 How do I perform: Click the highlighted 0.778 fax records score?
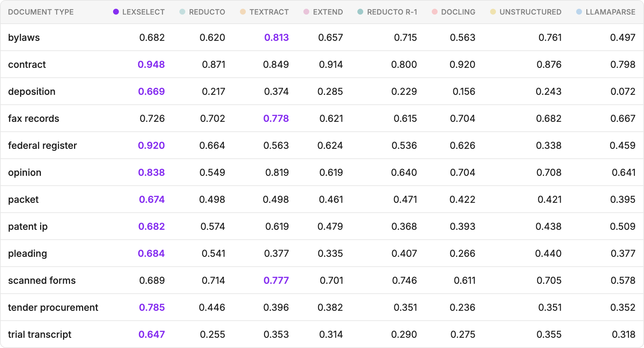pyautogui.click(x=276, y=119)
